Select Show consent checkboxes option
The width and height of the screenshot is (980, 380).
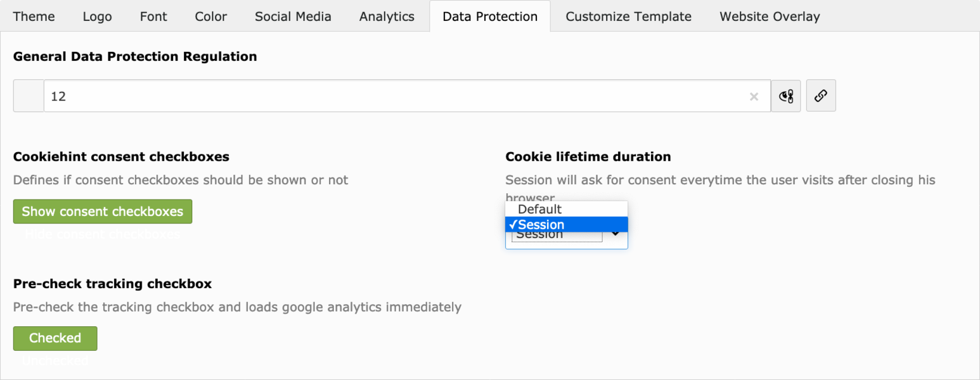pyautogui.click(x=103, y=212)
